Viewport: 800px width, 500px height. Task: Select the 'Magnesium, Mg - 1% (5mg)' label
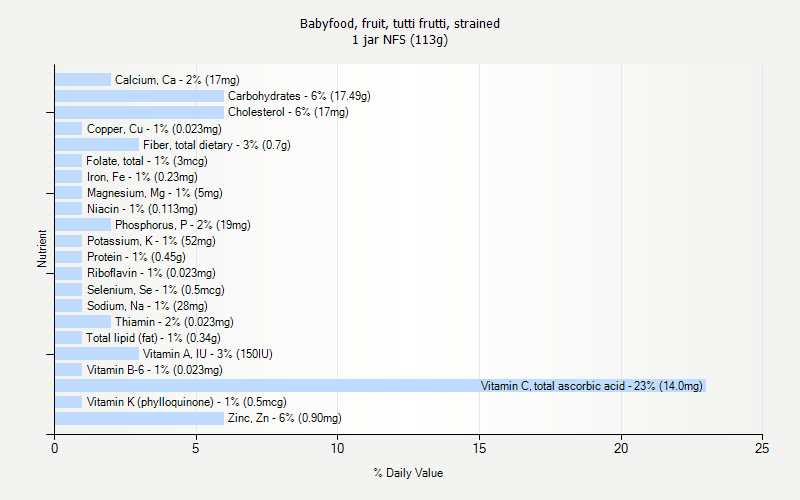click(155, 193)
